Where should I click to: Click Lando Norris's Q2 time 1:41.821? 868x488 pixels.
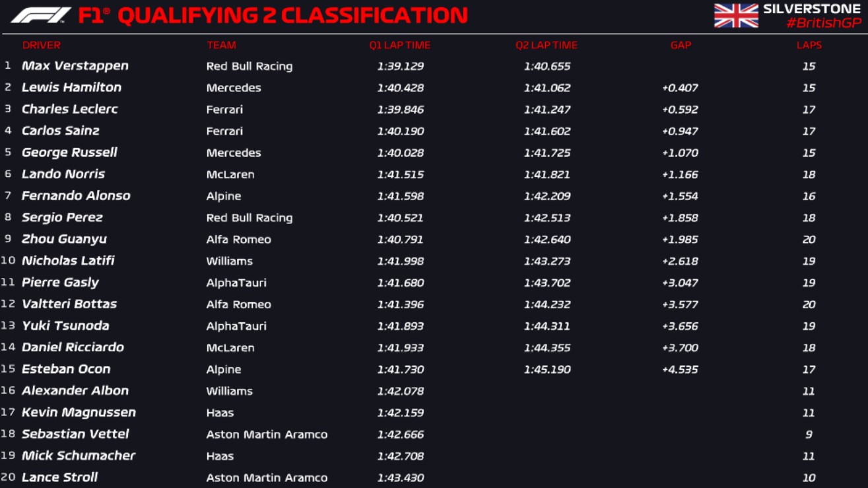pos(547,174)
